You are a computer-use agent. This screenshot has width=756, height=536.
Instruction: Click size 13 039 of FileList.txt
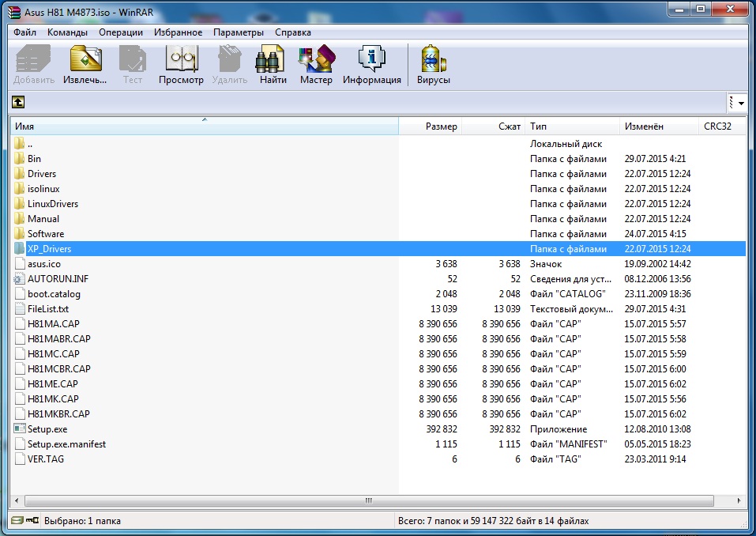pos(444,308)
